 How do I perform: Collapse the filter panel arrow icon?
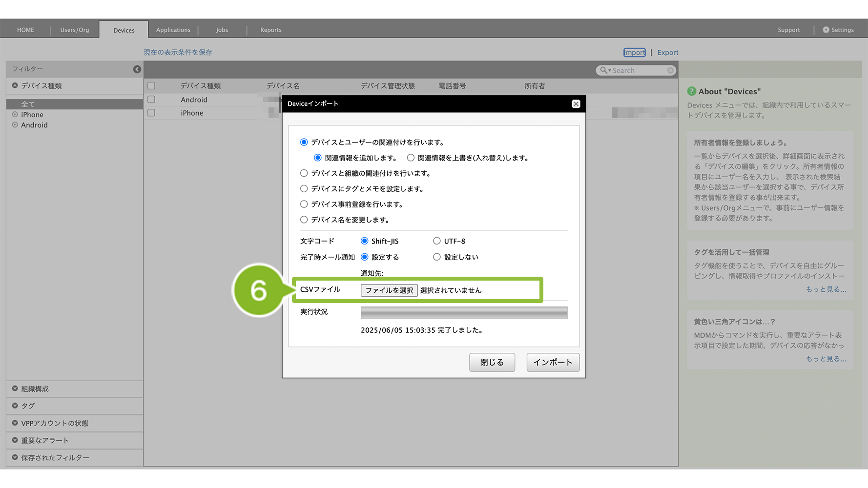point(137,69)
